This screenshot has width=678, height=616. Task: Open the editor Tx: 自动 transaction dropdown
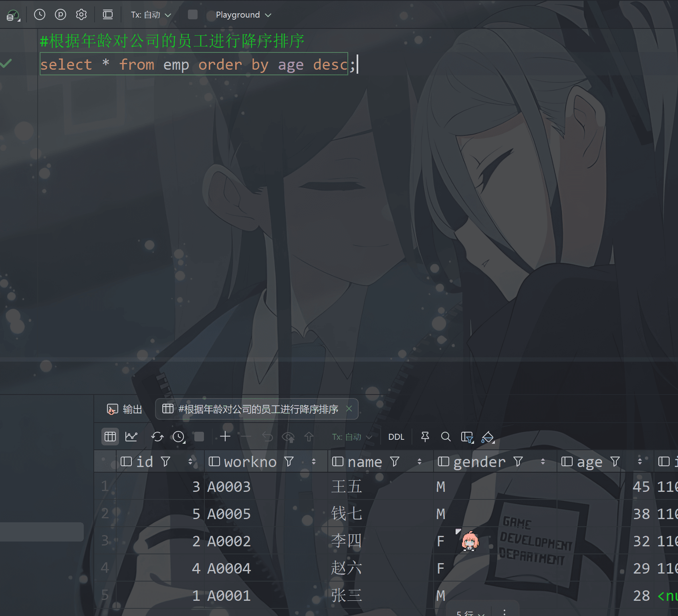[x=151, y=15]
